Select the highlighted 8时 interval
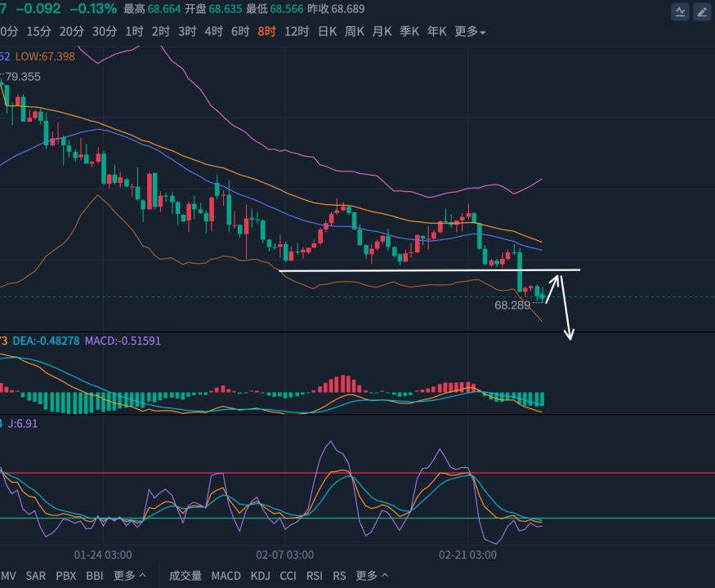This screenshot has height=588, width=715. point(266,32)
